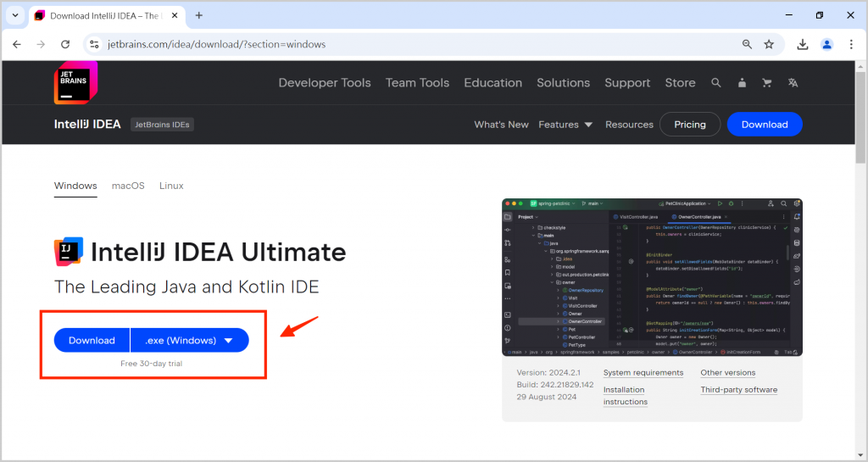This screenshot has width=868, height=462.
Task: Switch to the Linux tab
Action: pos(171,186)
